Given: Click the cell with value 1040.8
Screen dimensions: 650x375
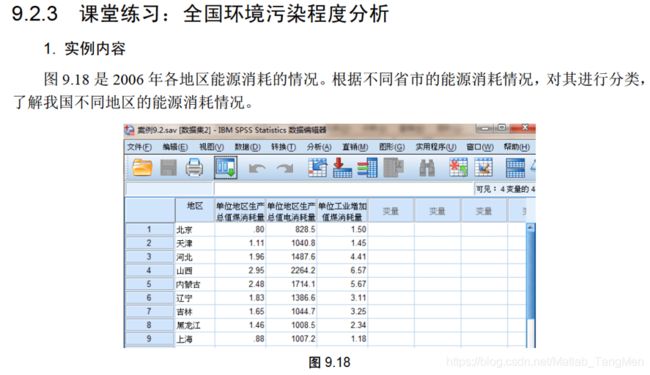Looking at the screenshot, I should point(291,243).
